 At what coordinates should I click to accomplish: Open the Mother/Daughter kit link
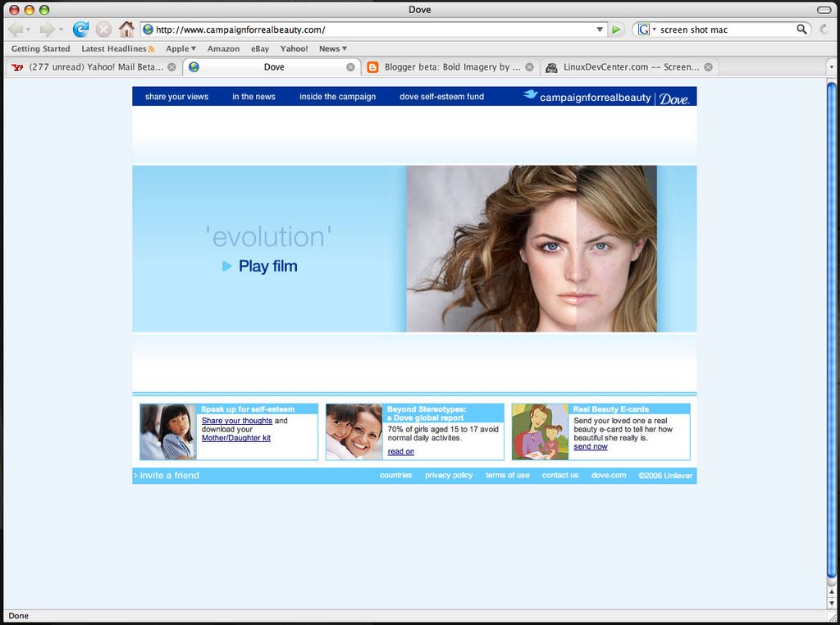pos(235,437)
